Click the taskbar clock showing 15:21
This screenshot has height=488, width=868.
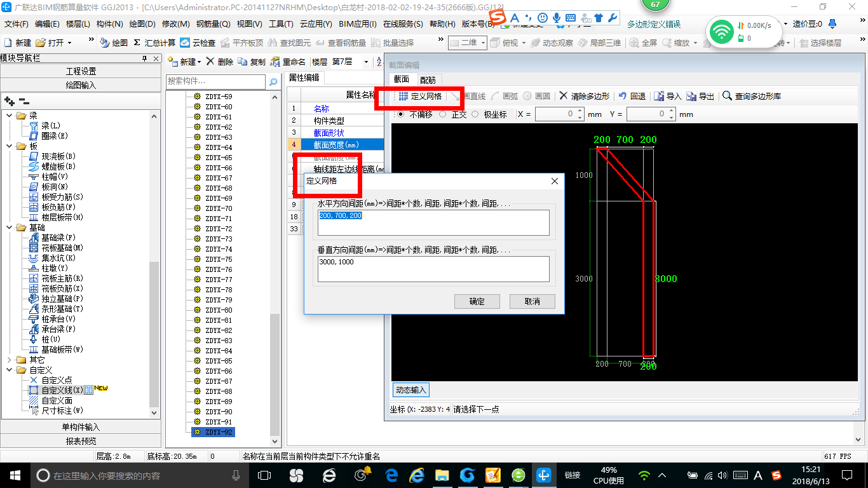pyautogui.click(x=811, y=475)
